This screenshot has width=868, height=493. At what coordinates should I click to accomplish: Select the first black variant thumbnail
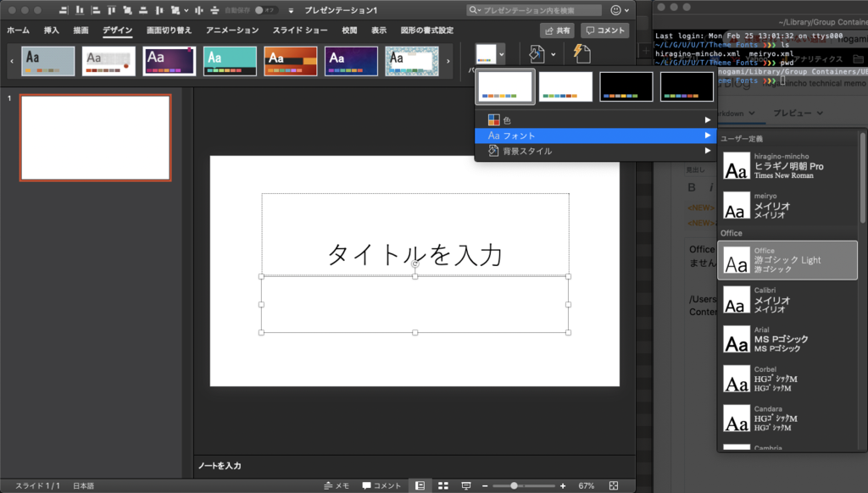tap(626, 86)
